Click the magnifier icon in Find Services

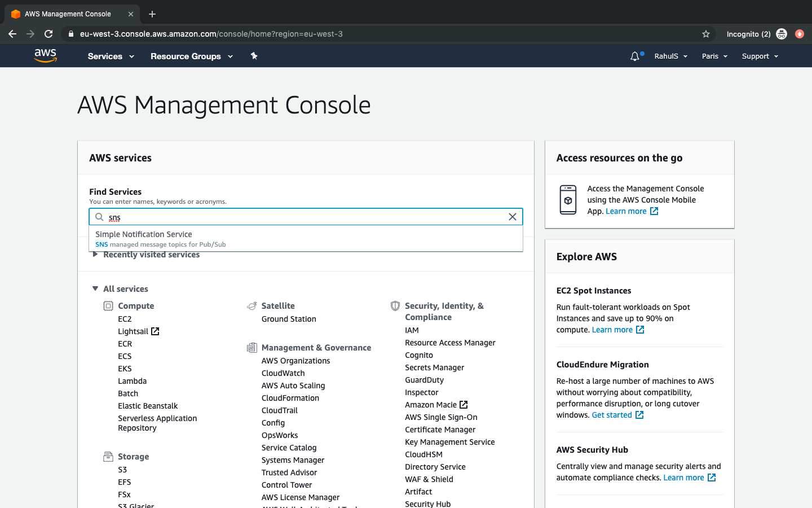[99, 217]
